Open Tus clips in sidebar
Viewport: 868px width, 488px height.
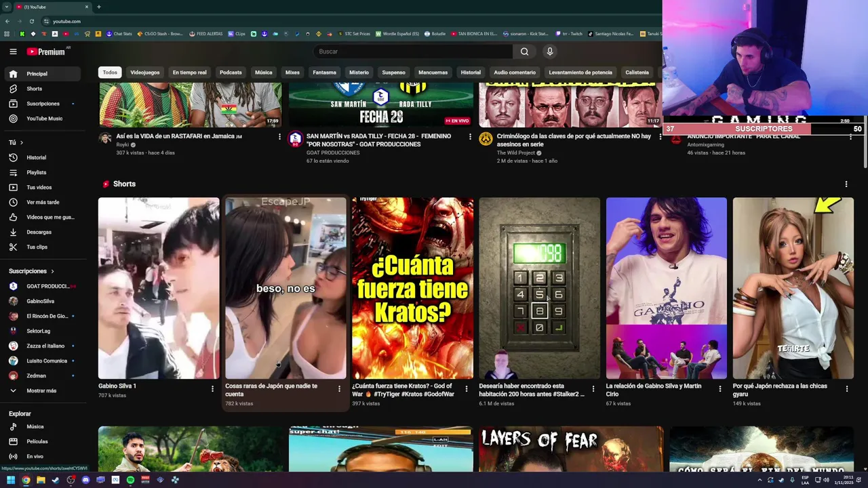pos(43,247)
